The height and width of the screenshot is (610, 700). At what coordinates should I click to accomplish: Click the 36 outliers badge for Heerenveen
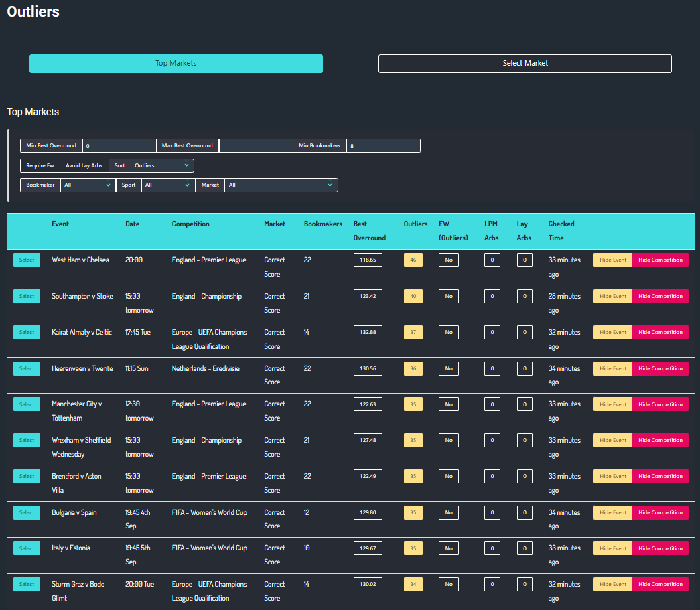413,368
